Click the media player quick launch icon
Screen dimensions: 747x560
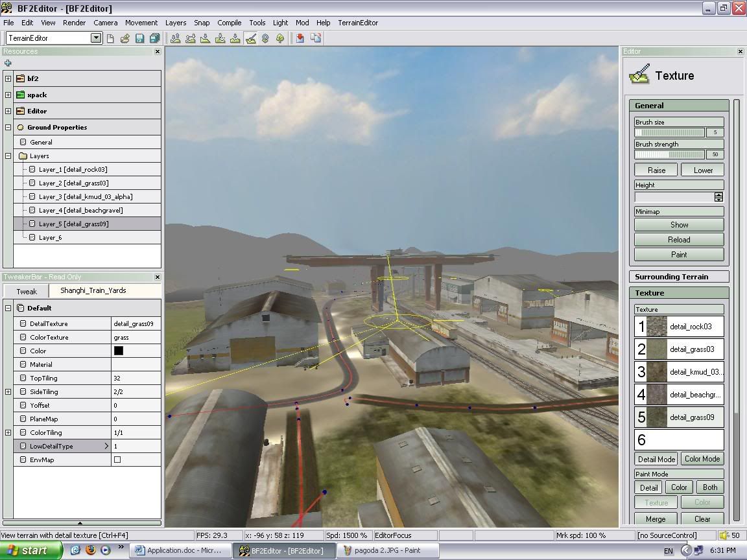[x=105, y=550]
